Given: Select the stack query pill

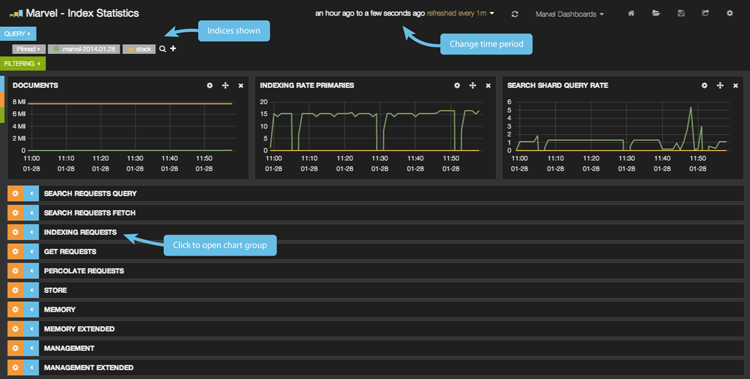Looking at the screenshot, I should coord(139,49).
